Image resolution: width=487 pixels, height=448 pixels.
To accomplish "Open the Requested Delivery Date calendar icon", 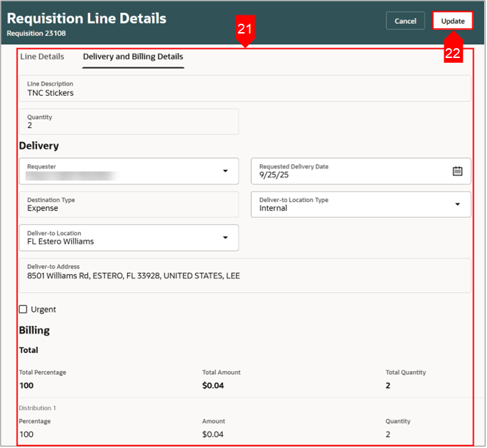I will 458,171.
